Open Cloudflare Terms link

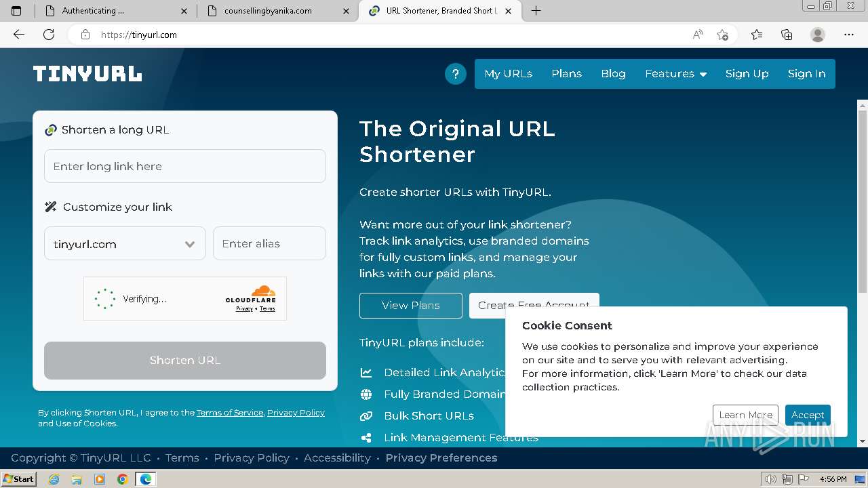coord(267,309)
